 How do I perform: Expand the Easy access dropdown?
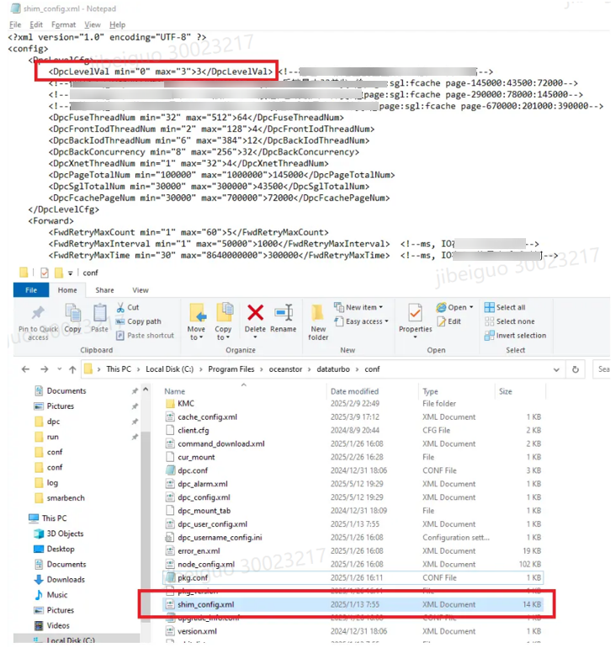coord(365,322)
